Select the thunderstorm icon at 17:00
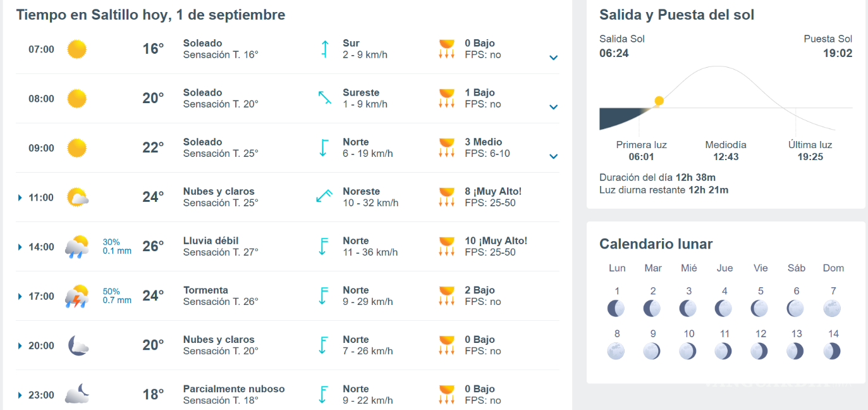Screen dimensions: 868x410 76,295
